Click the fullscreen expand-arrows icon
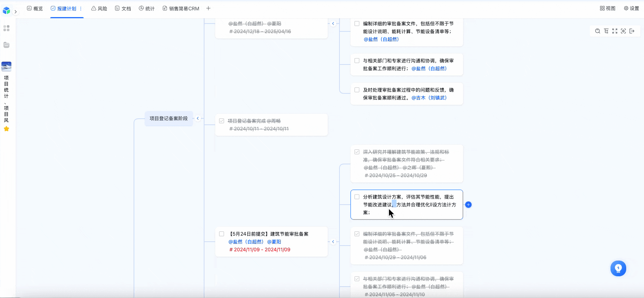The width and height of the screenshot is (644, 298). click(615, 31)
